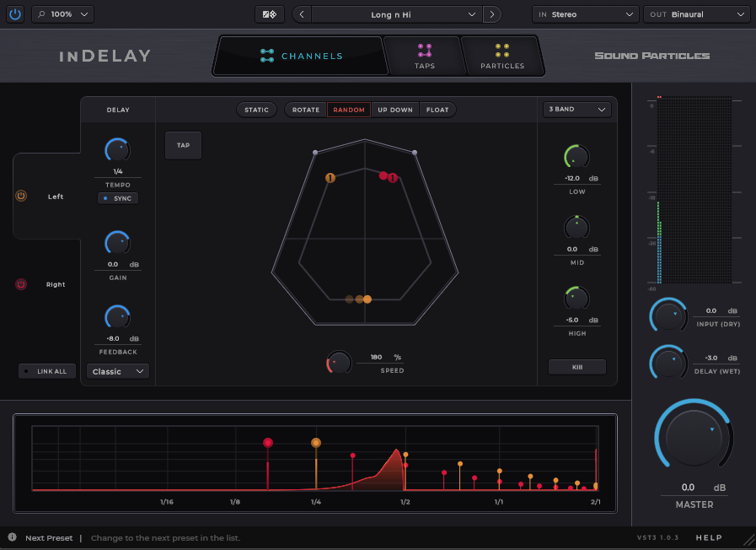This screenshot has height=550, width=756.
Task: Switch to the TAPS tab
Action: (425, 56)
